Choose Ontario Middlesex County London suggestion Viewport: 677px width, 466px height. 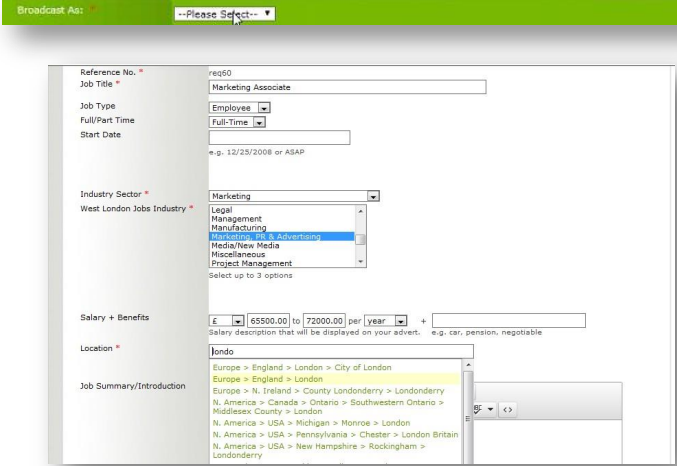coord(328,407)
